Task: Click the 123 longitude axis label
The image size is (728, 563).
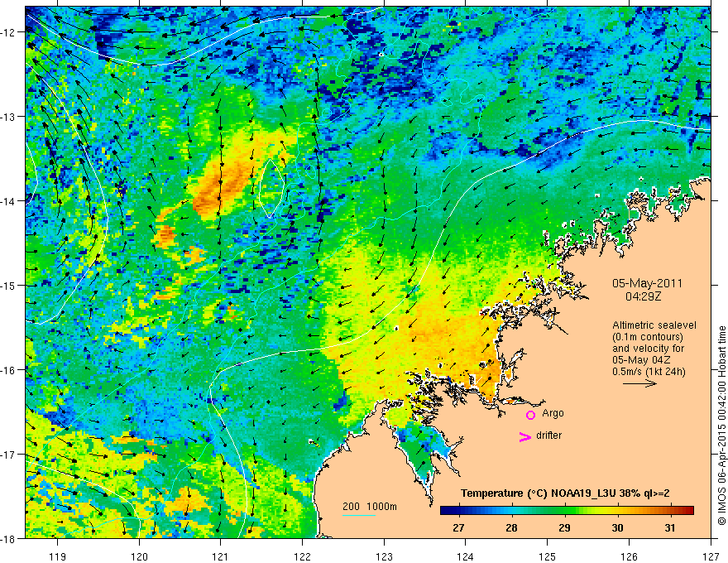Action: (384, 556)
